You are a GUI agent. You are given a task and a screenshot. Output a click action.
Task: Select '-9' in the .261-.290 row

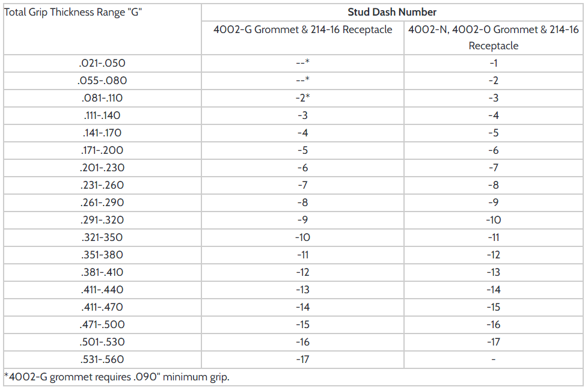tap(493, 203)
